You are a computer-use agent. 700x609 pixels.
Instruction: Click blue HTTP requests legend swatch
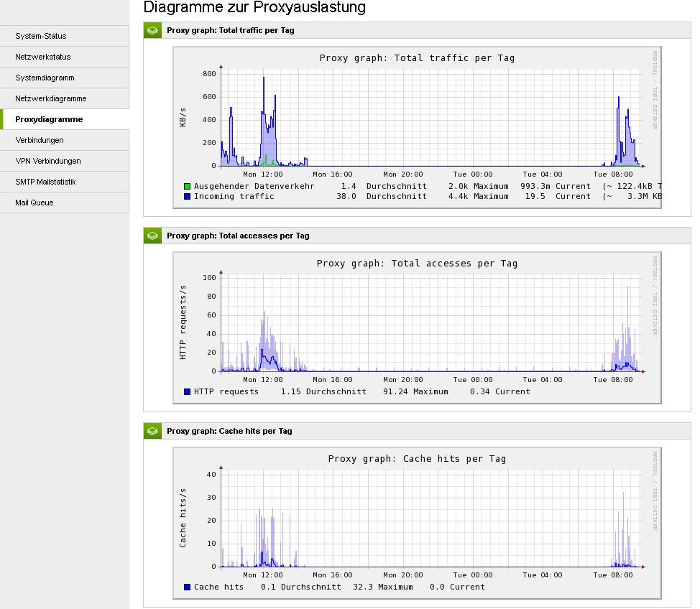(x=187, y=391)
